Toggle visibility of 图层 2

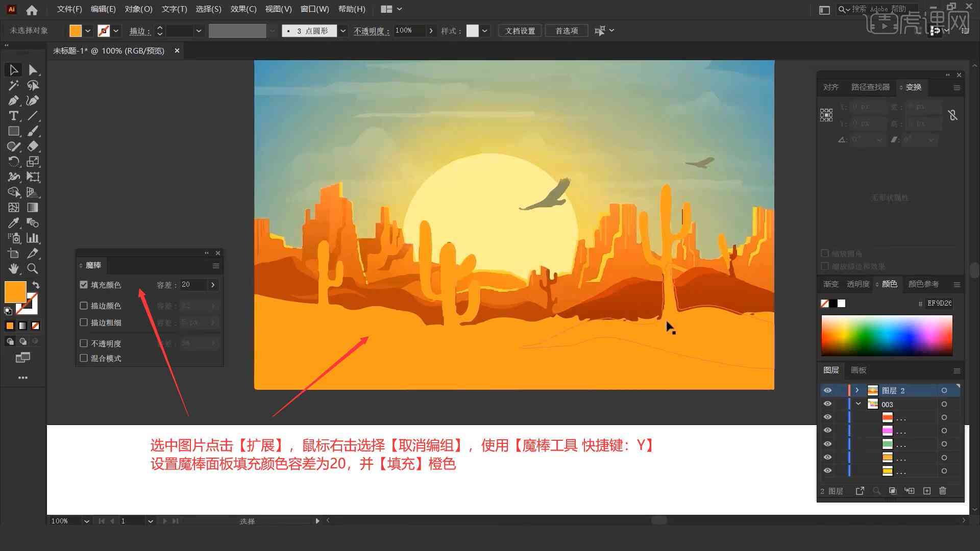(827, 390)
